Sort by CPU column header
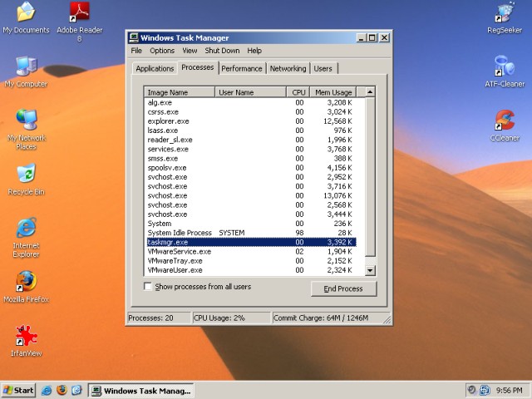This screenshot has height=399, width=532. 298,92
